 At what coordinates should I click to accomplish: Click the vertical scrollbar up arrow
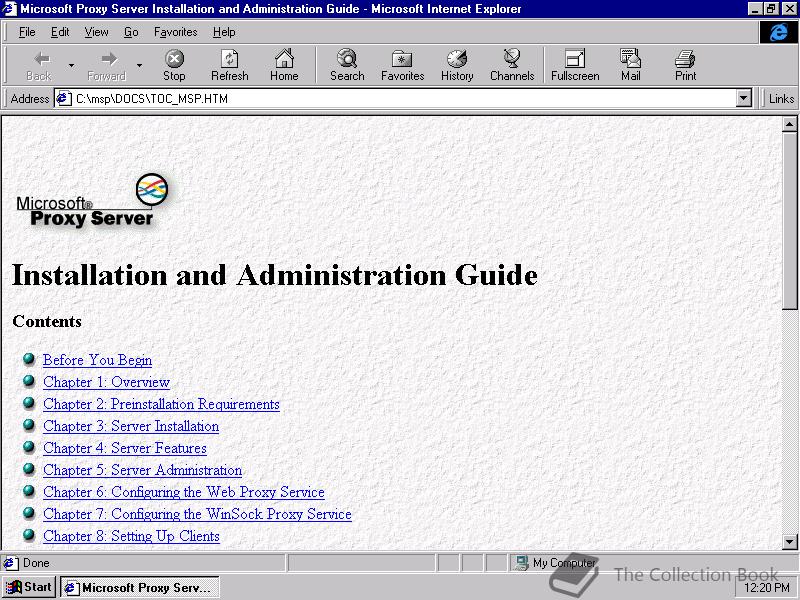pos(789,124)
